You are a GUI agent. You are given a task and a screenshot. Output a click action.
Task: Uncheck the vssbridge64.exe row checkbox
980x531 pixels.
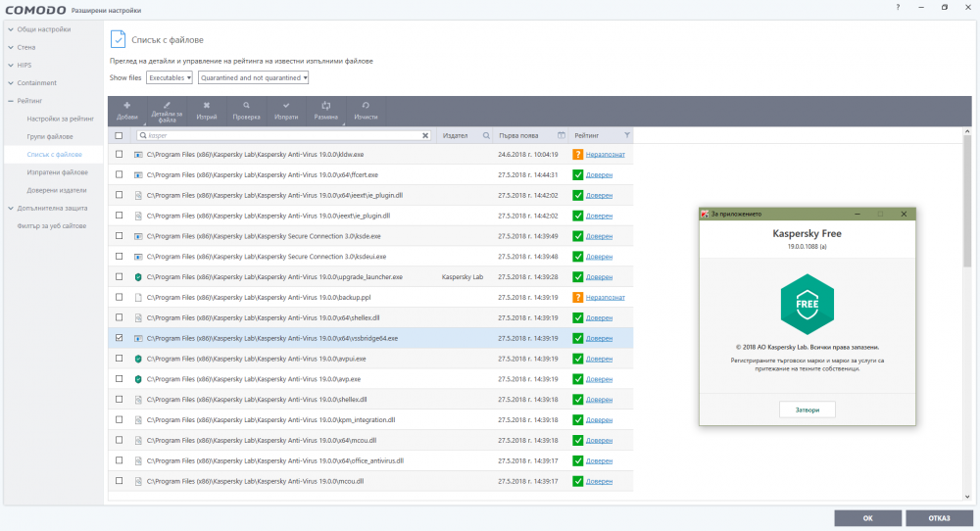119,338
